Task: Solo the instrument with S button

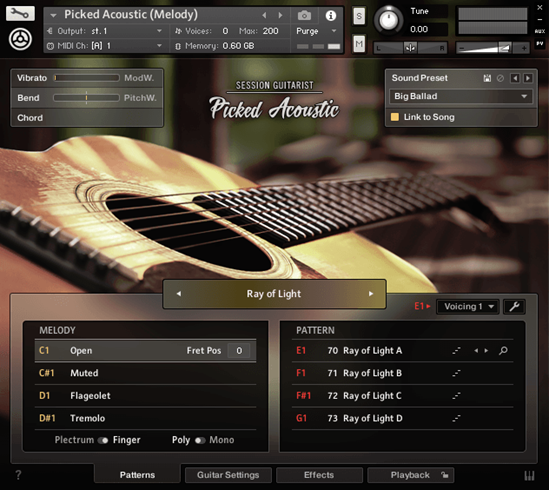Action: (359, 16)
